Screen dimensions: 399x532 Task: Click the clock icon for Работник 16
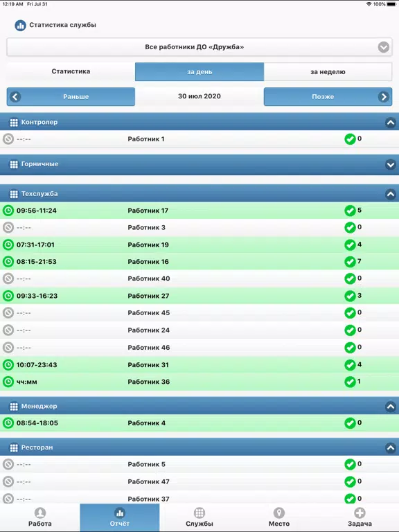8,262
